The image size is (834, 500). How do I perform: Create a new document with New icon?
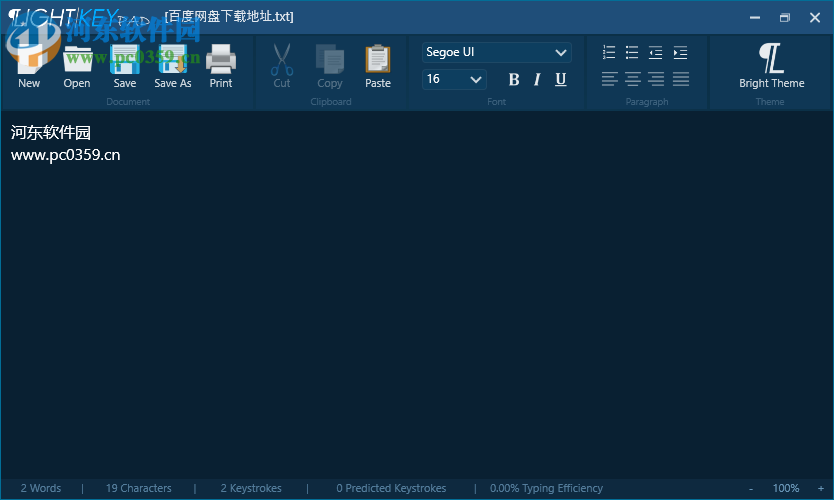click(29, 66)
